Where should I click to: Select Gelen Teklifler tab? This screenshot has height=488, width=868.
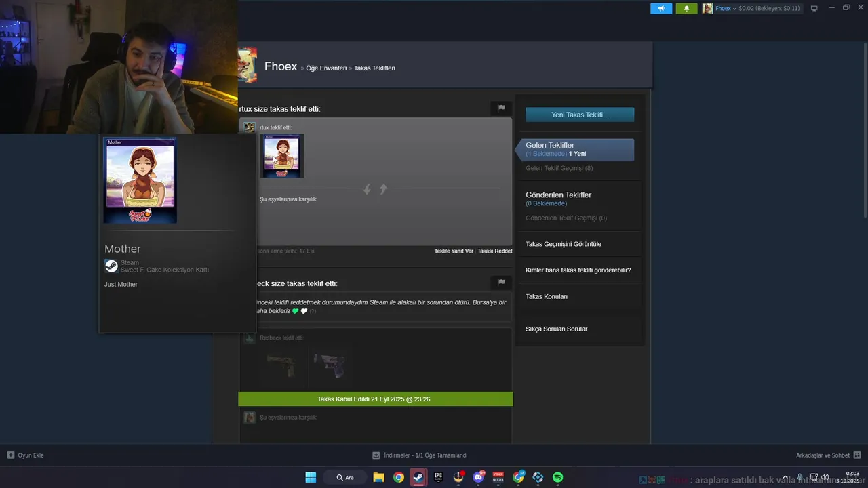click(x=575, y=149)
